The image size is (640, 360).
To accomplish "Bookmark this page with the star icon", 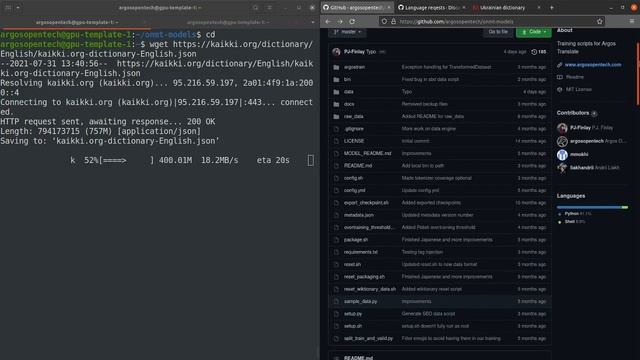I will pyautogui.click(x=600, y=21).
